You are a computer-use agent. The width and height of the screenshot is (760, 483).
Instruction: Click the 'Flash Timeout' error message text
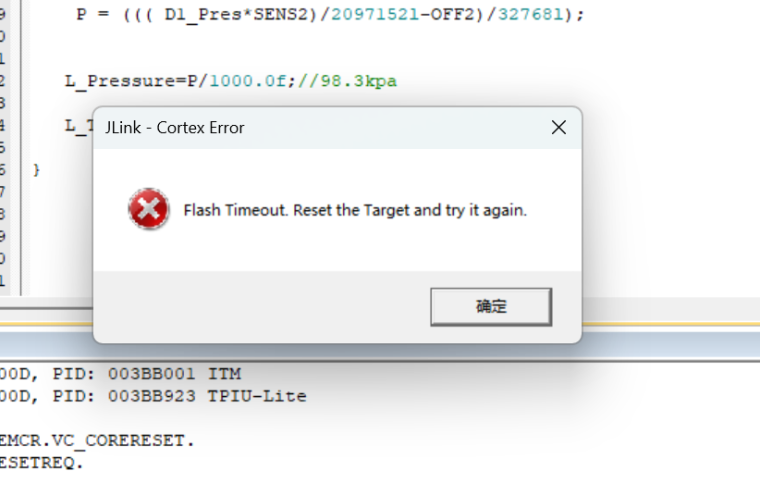coord(355,211)
